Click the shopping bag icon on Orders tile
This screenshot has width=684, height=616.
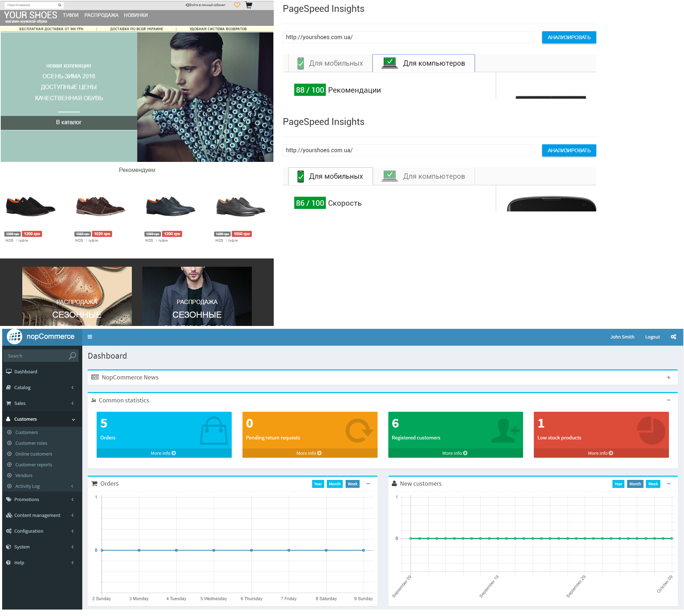[214, 430]
